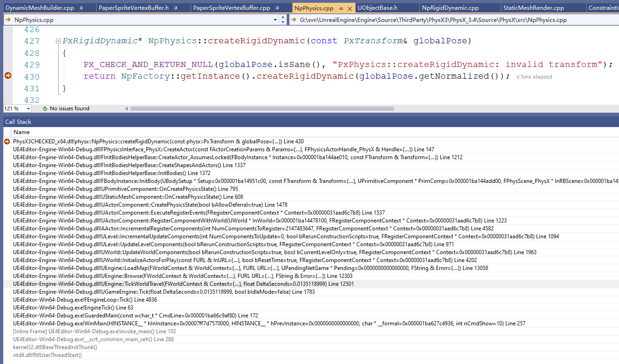619x364 pixels.
Task: Switch to the StaticMeshRender.cpp tab
Action: coord(533,8)
